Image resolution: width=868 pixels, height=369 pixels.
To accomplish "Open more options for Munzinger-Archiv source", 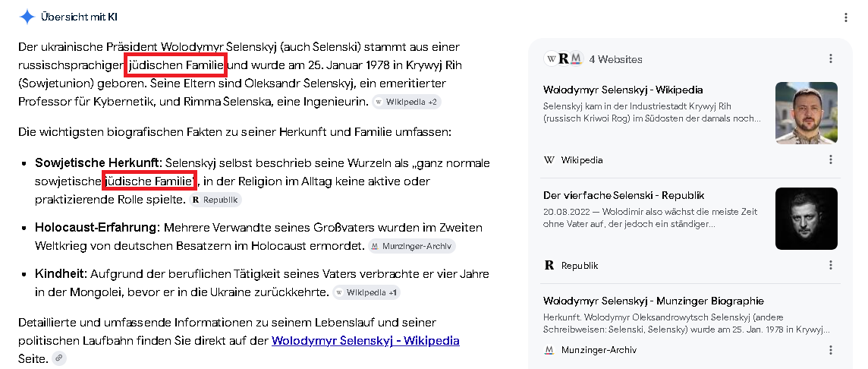I will 830,350.
